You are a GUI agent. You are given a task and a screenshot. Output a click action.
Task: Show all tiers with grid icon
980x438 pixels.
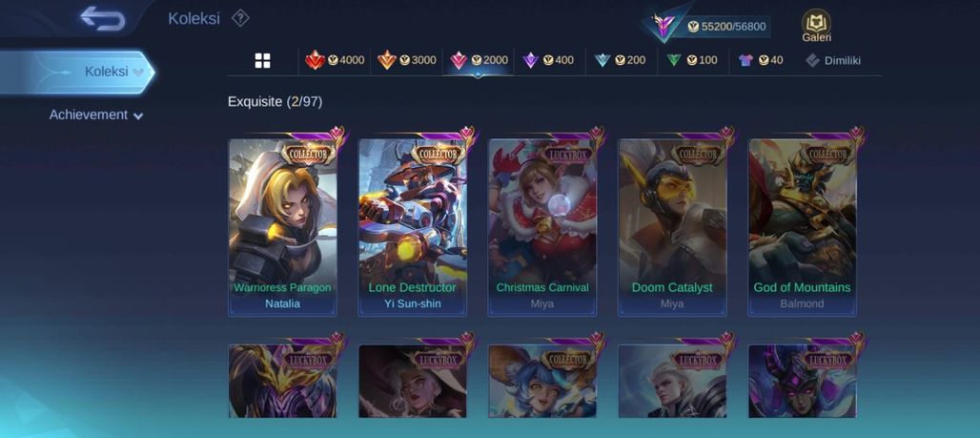tap(262, 61)
